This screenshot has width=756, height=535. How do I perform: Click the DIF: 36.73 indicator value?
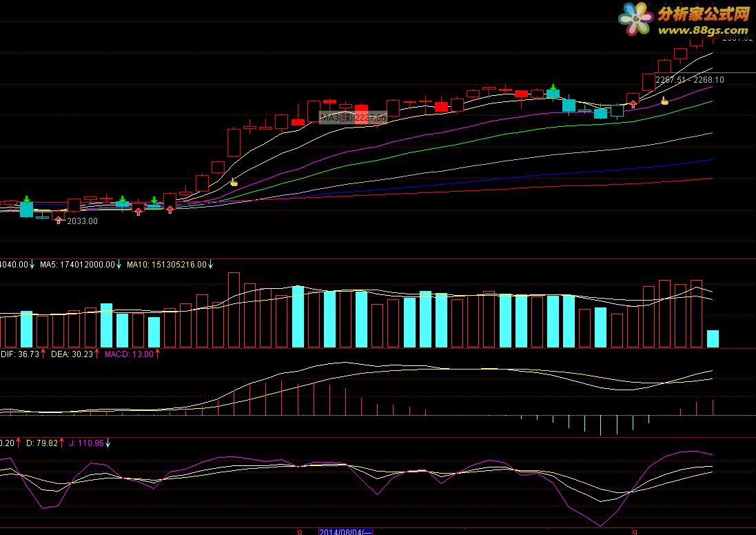point(20,354)
